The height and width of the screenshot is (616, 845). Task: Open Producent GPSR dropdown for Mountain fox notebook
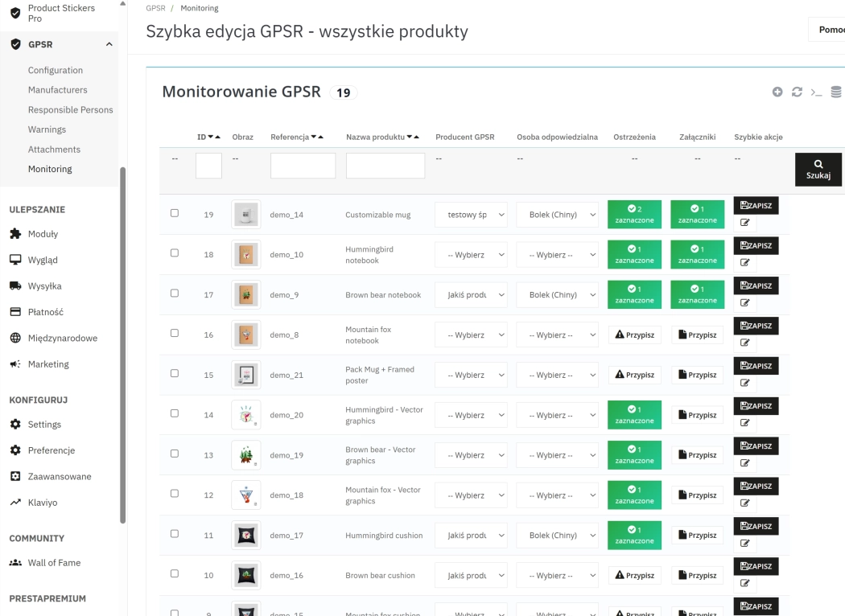point(471,334)
